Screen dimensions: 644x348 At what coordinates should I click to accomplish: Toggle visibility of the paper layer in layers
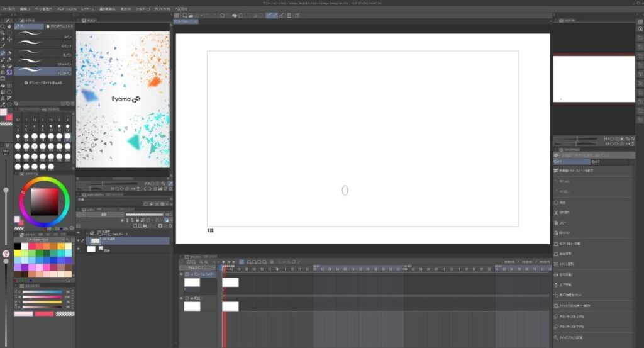[79, 249]
